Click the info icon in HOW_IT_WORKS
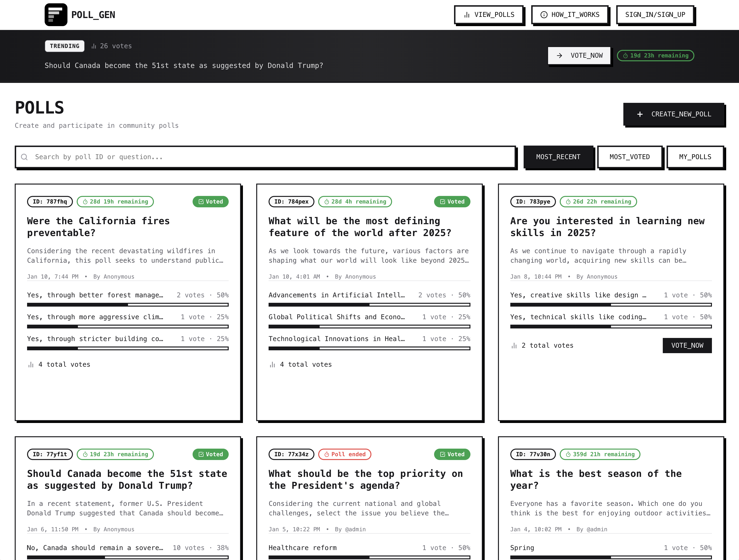This screenshot has height=560, width=739. click(x=544, y=15)
